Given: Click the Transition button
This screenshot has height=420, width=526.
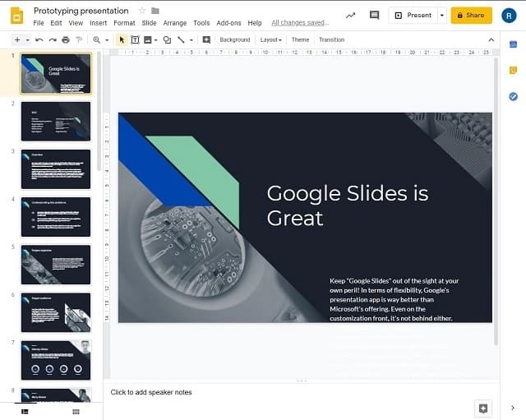Looking at the screenshot, I should pyautogui.click(x=332, y=39).
